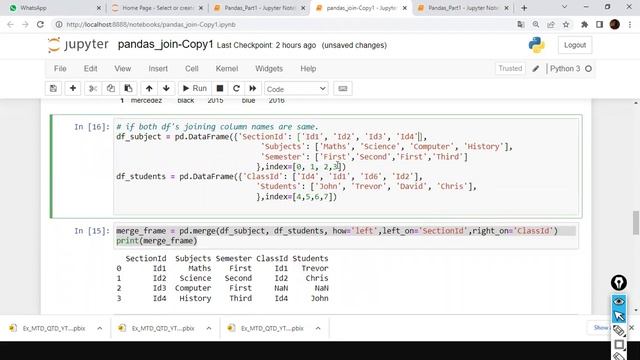Select the cursor pointer annotation tool
This screenshot has width=640, height=360.
pos(619,316)
